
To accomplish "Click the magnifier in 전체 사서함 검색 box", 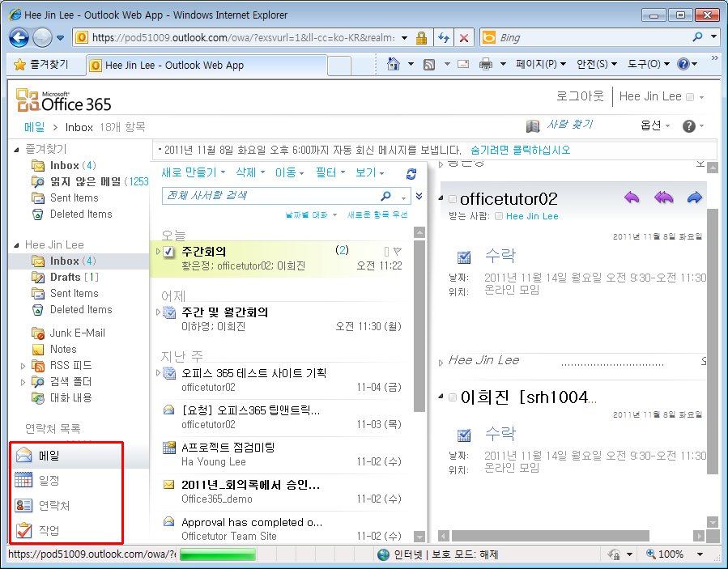I will click(385, 196).
